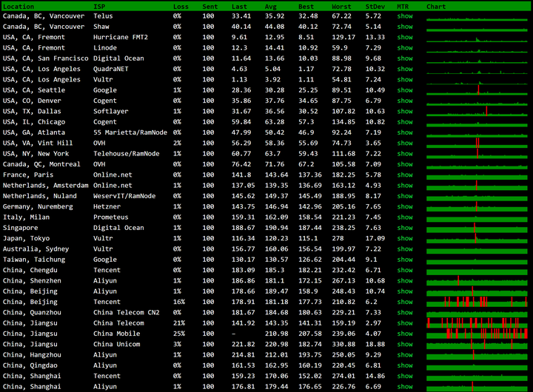Screen dimensions: 533x392
Task: Click the 'WeservIT/RamNode' ISP name
Action: coord(124,196)
